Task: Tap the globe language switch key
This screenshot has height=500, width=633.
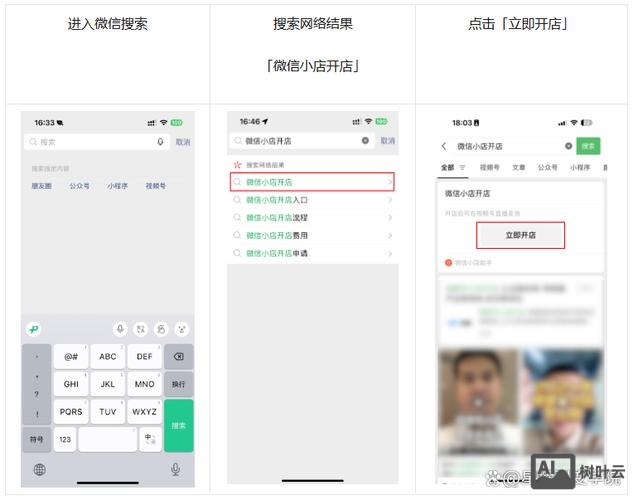Action: (40, 469)
